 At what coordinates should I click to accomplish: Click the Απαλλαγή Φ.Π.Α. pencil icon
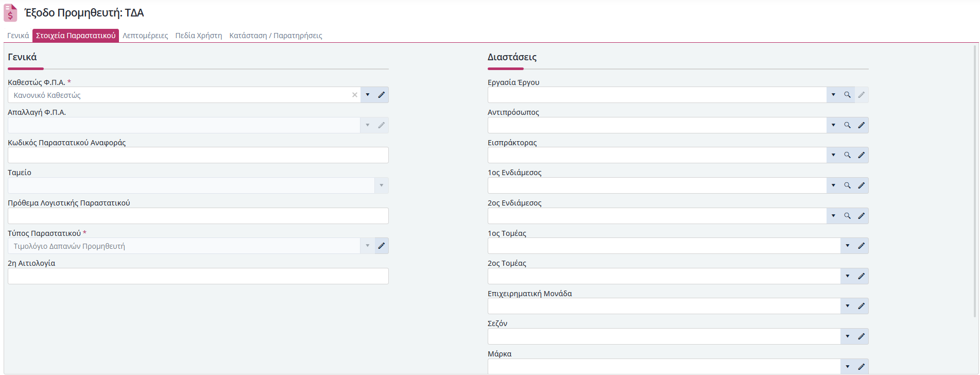click(382, 125)
